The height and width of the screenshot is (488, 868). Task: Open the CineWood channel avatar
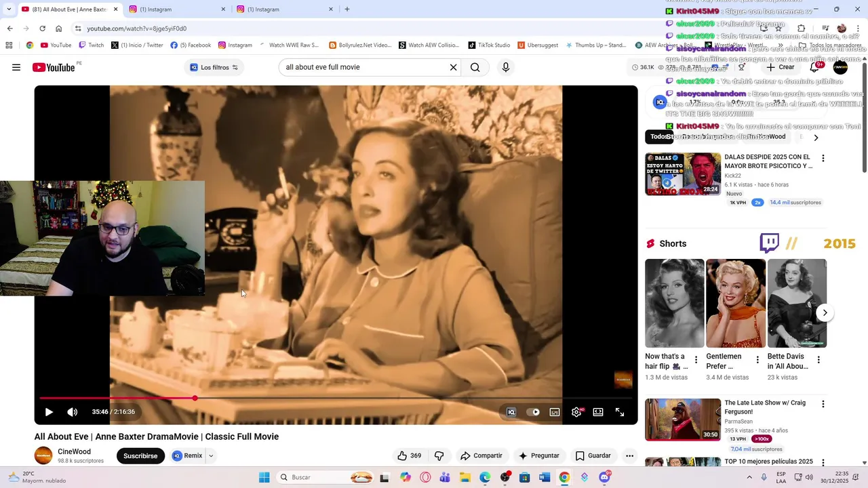pyautogui.click(x=43, y=455)
